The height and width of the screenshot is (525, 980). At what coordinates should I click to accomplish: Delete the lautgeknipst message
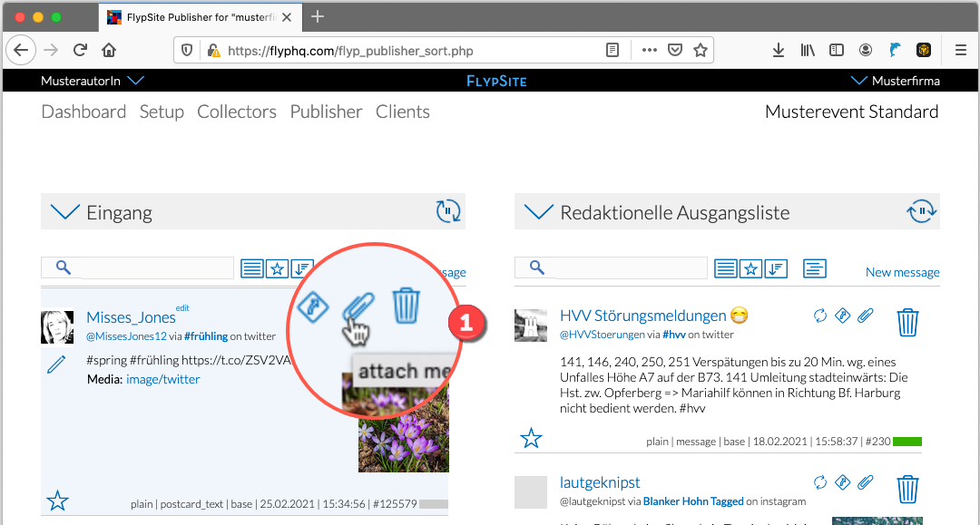907,489
